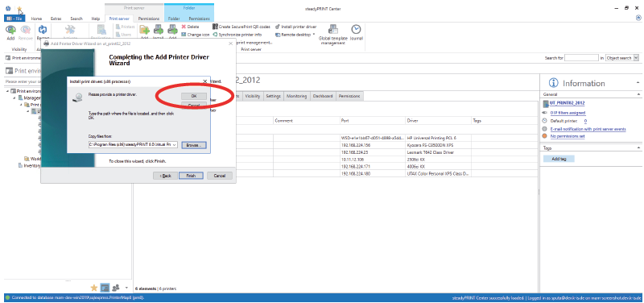Click the Browse button
This screenshot has height=303, width=644.
pos(194,145)
